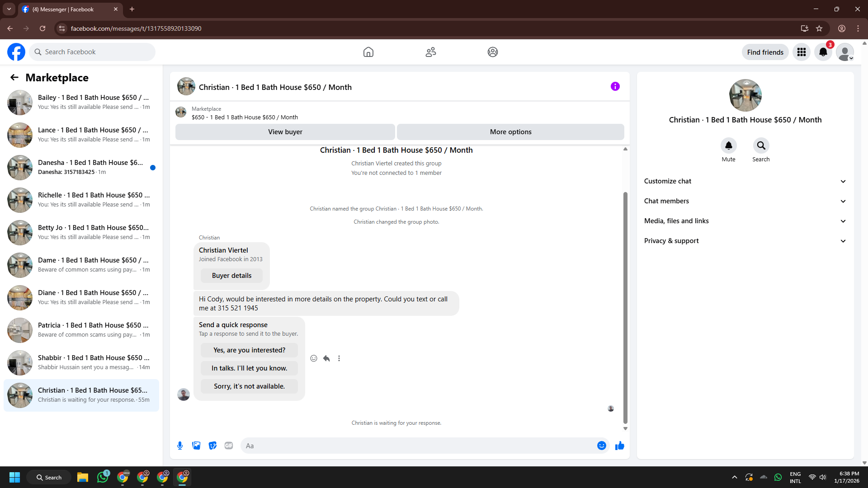Image resolution: width=868 pixels, height=488 pixels.
Task: Expand Customize chat section
Action: click(x=745, y=181)
